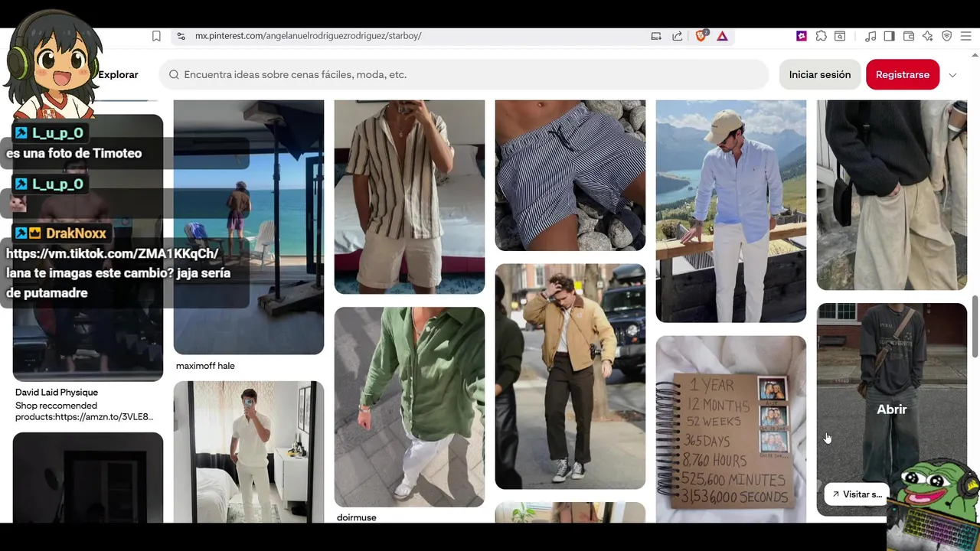Click the Explorar link

pyautogui.click(x=118, y=74)
